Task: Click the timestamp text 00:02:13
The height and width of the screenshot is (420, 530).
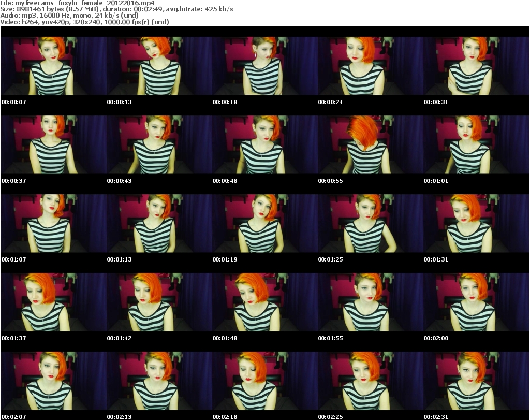Action: (120, 417)
